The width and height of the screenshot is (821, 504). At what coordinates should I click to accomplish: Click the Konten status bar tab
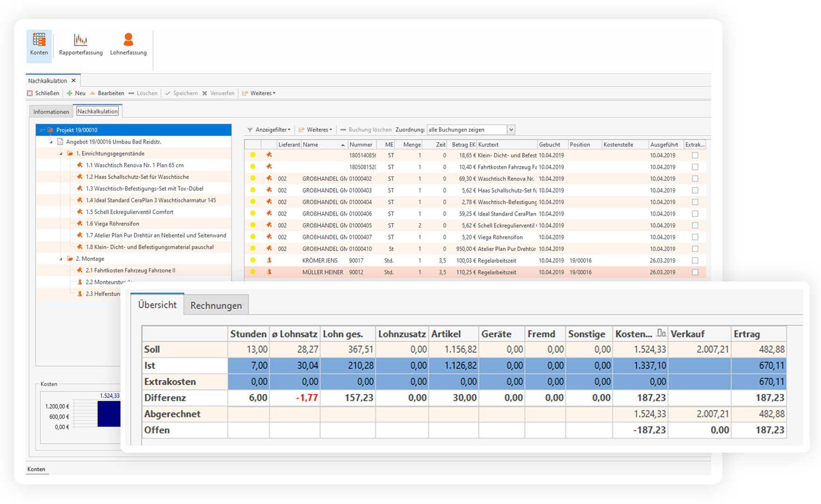(x=36, y=469)
